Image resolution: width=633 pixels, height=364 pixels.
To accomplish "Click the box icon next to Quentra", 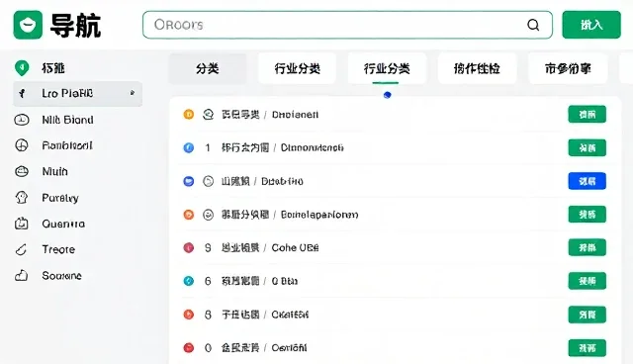I will point(22,224).
